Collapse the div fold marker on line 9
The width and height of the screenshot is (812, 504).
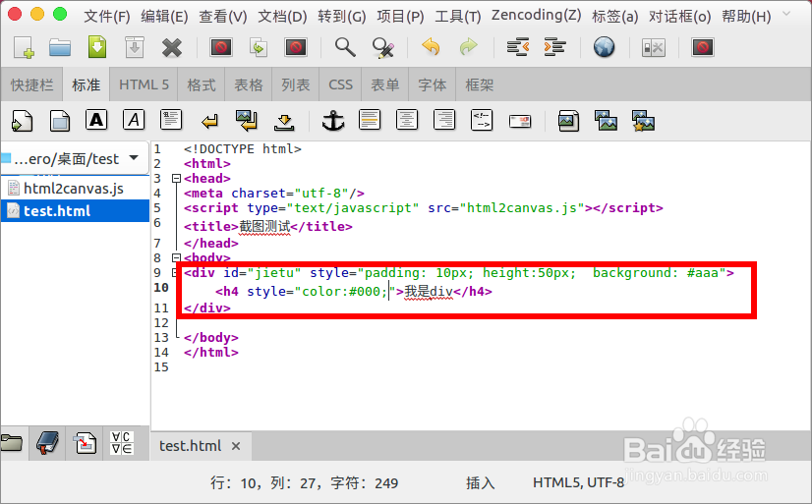tap(175, 272)
